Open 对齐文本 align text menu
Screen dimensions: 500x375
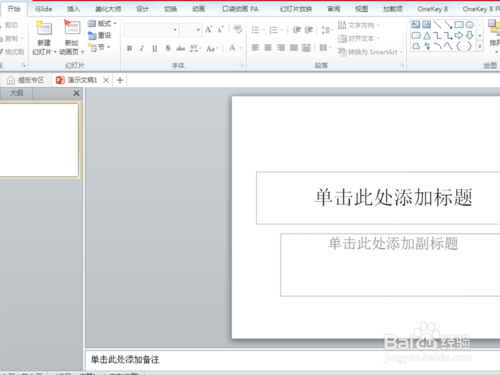(359, 39)
